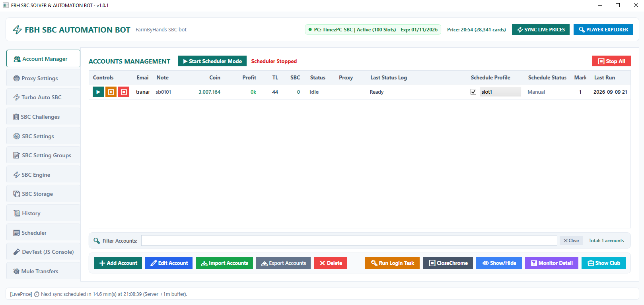Screen dimensions: 644x305
Task: Pause the tranai account using orange button
Action: (111, 92)
